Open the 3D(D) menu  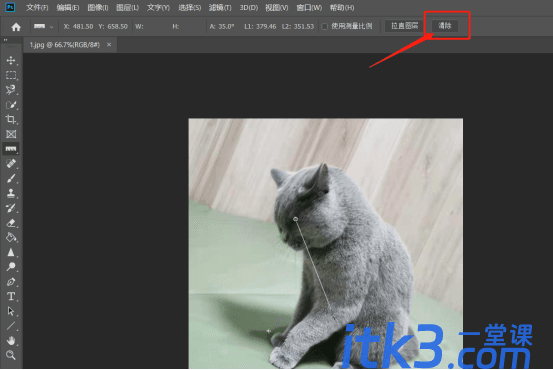coord(249,7)
